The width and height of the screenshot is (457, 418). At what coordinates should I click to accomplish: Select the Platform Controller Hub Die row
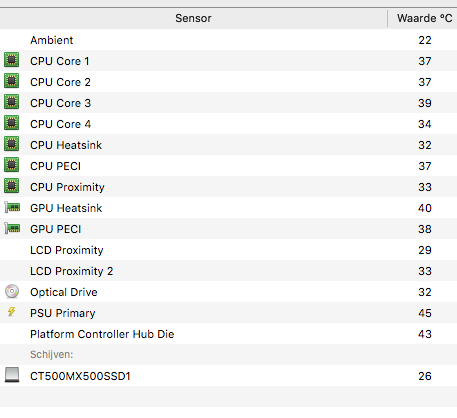[228, 334]
